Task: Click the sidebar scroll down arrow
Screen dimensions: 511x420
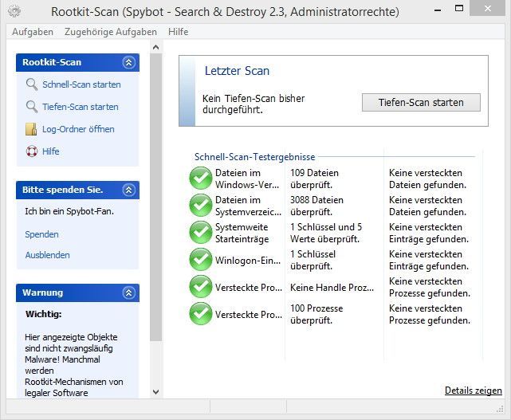Action: click(x=155, y=391)
